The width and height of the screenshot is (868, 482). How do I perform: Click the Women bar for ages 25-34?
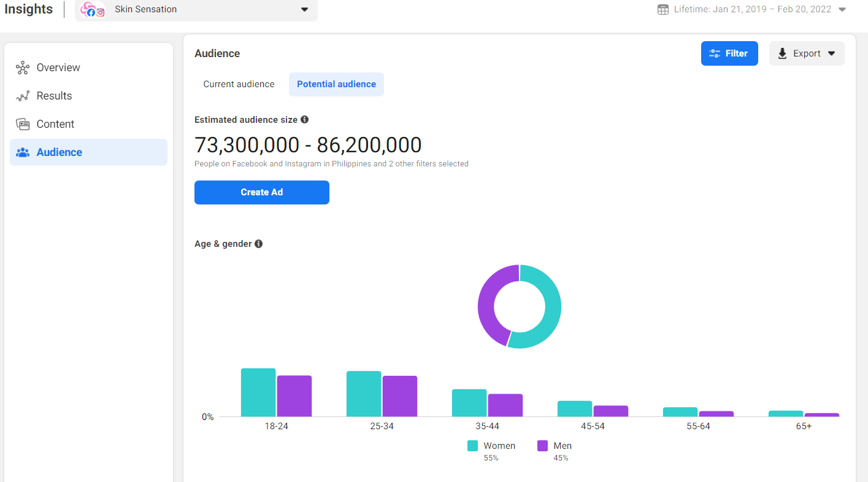pyautogui.click(x=364, y=394)
